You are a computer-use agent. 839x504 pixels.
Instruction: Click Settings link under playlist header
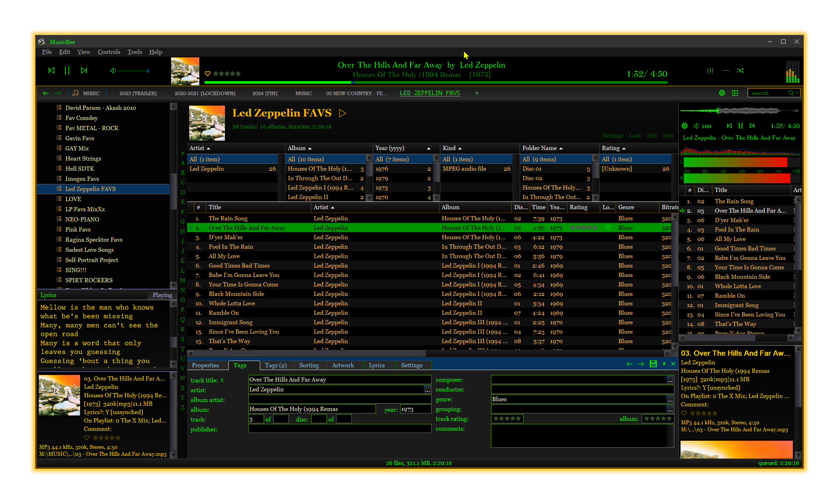coord(613,136)
